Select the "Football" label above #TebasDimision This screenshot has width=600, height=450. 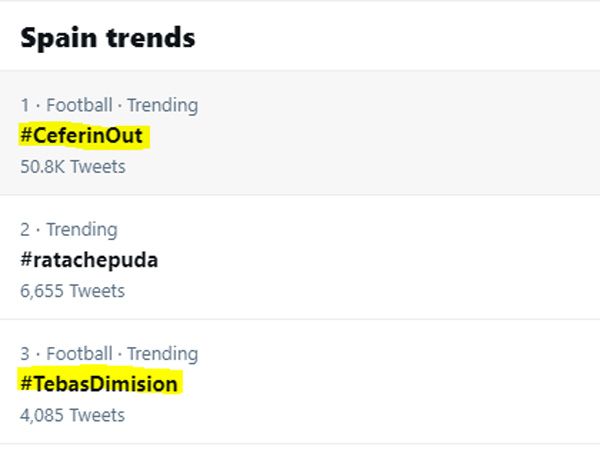[x=77, y=353]
